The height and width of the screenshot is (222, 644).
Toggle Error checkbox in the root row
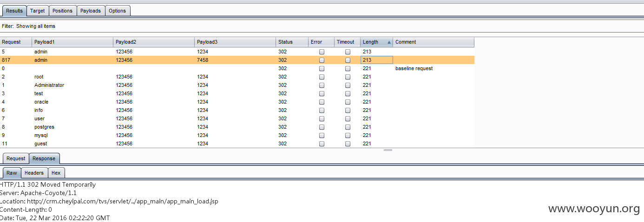coord(322,77)
